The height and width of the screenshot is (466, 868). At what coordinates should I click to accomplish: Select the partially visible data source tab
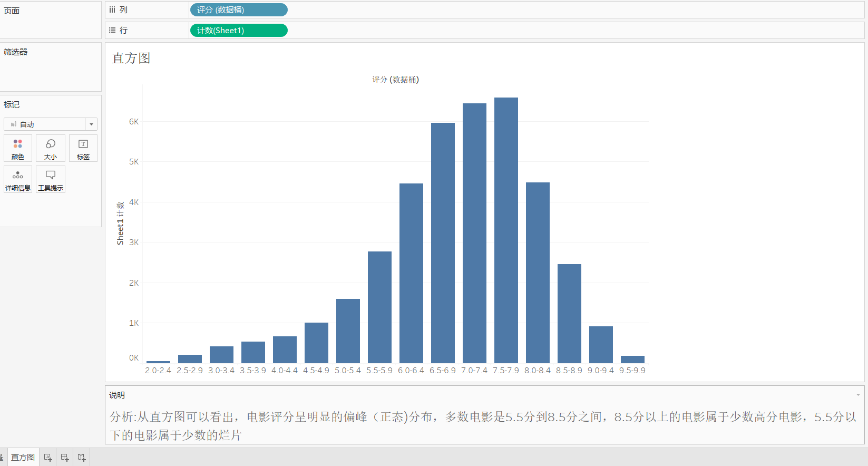pyautogui.click(x=2, y=458)
